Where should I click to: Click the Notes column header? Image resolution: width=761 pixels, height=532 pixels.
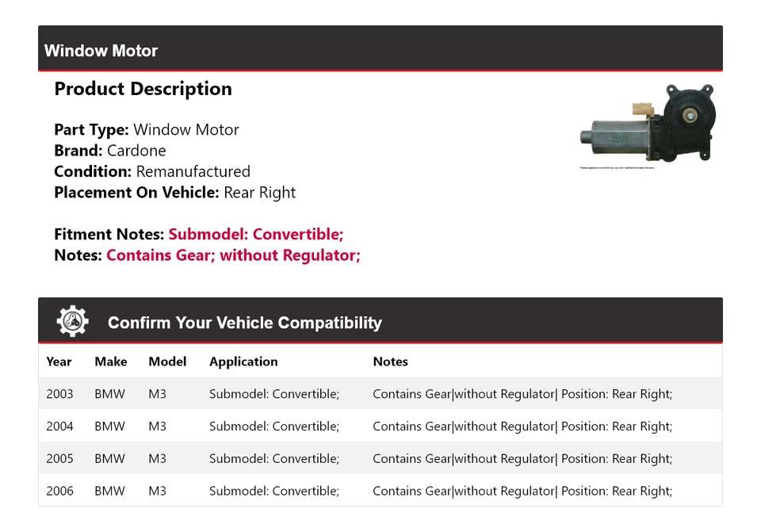click(390, 362)
